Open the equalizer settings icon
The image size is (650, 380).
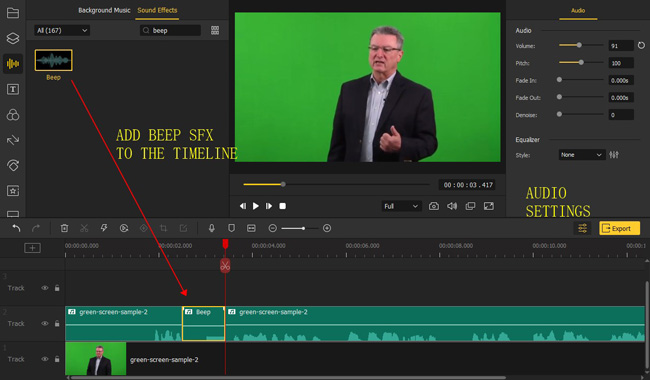pyautogui.click(x=614, y=155)
